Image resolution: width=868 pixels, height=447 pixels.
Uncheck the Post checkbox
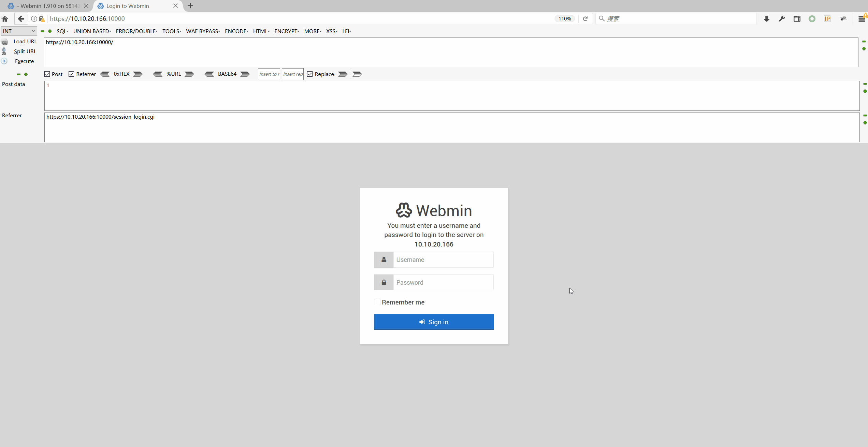click(47, 74)
